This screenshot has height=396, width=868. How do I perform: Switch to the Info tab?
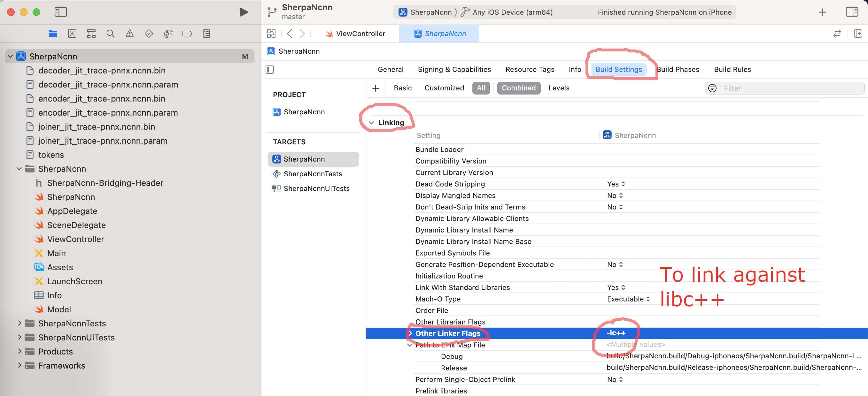pos(575,69)
